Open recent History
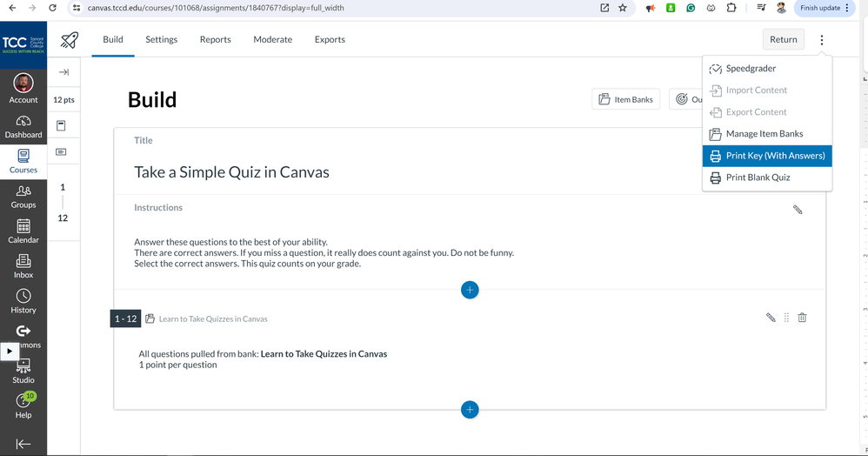Screen dimensions: 868x456 click(23, 301)
